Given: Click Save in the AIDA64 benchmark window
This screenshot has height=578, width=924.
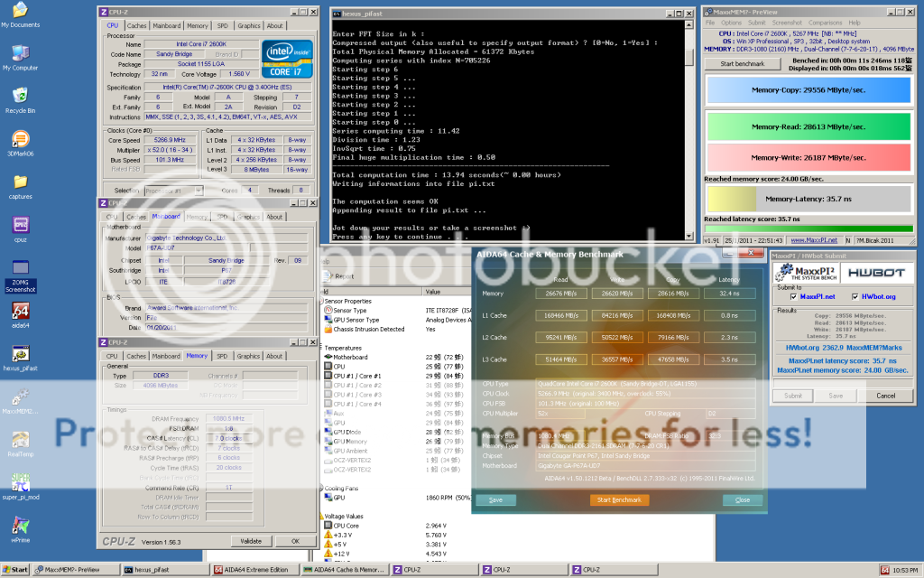Looking at the screenshot, I should click(495, 500).
